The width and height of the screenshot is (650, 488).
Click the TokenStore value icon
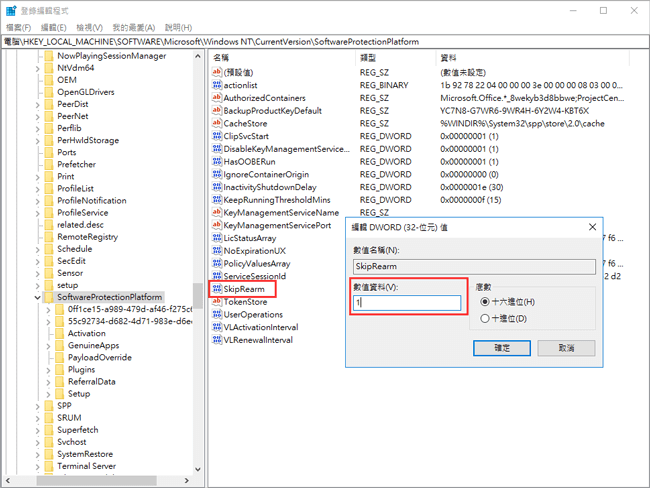click(216, 301)
